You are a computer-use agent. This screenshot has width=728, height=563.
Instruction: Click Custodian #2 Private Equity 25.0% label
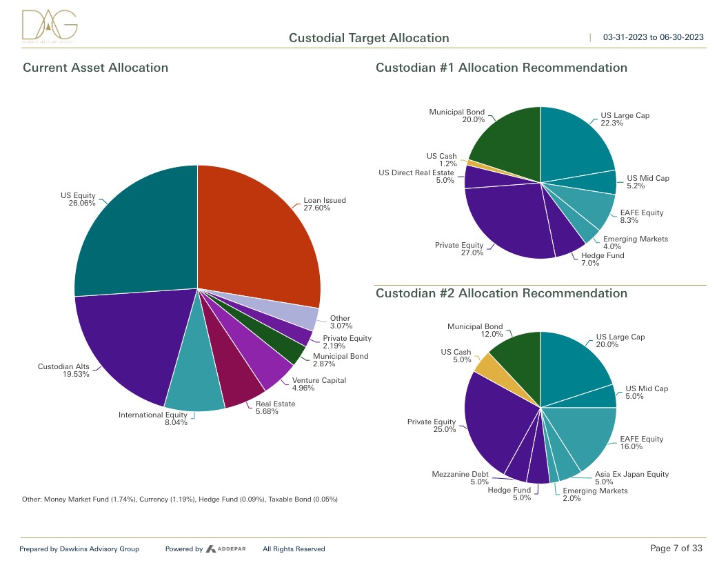coord(432,425)
